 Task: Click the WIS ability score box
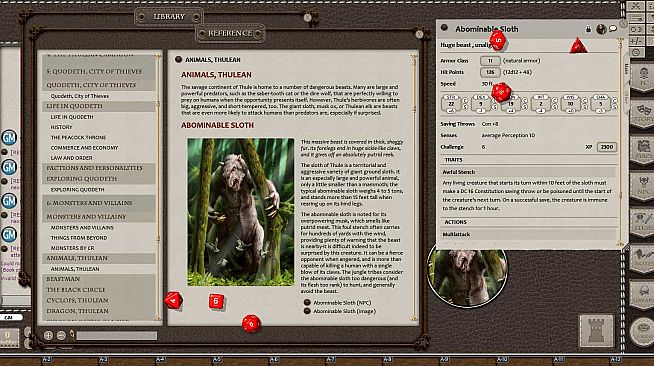coord(570,104)
